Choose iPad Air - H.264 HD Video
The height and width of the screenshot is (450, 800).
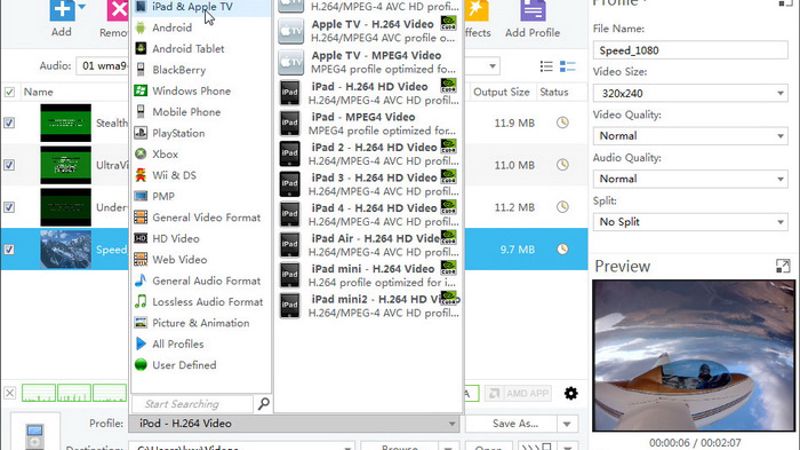tap(368, 245)
